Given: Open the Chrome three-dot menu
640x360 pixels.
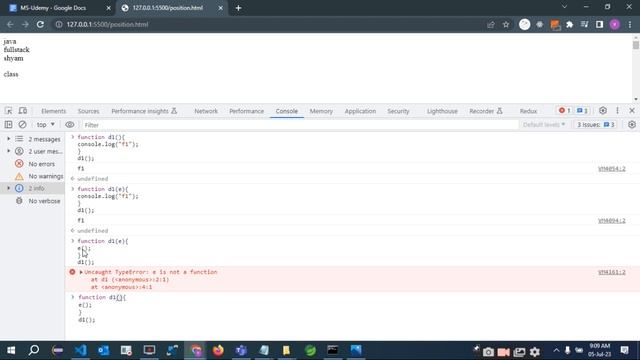Looking at the screenshot, I should [x=630, y=24].
